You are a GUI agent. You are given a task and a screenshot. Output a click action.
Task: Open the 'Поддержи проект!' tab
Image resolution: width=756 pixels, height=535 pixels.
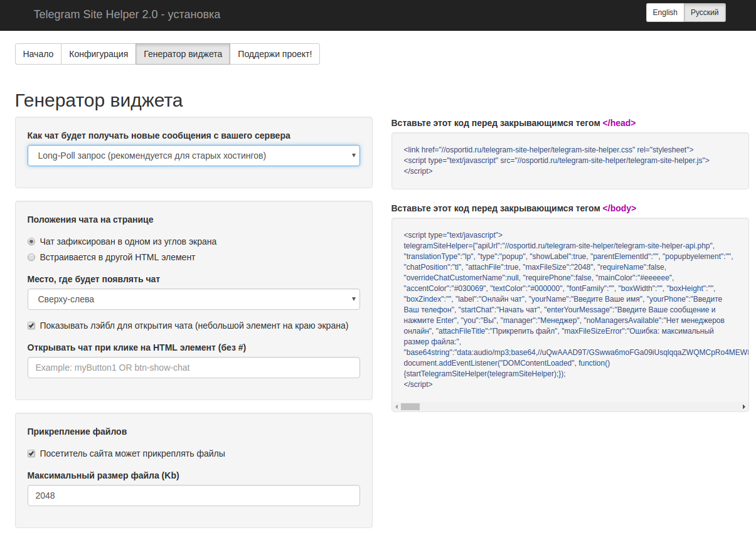point(275,54)
